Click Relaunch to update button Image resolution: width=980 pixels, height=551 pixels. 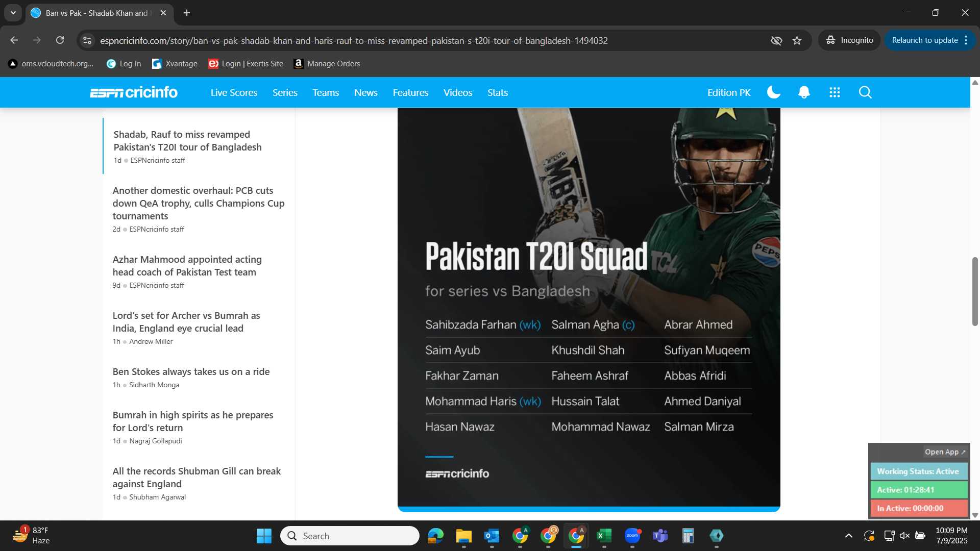click(924, 40)
